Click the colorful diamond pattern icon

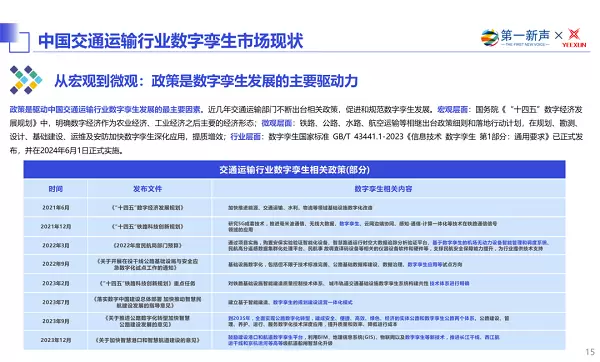(26, 80)
